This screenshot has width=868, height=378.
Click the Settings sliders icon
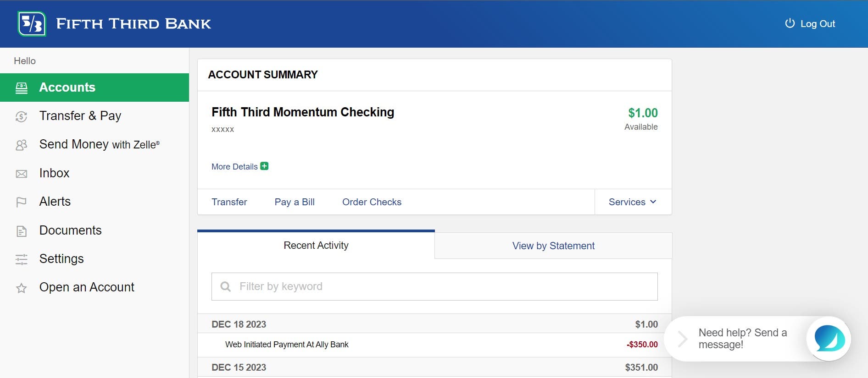22,259
